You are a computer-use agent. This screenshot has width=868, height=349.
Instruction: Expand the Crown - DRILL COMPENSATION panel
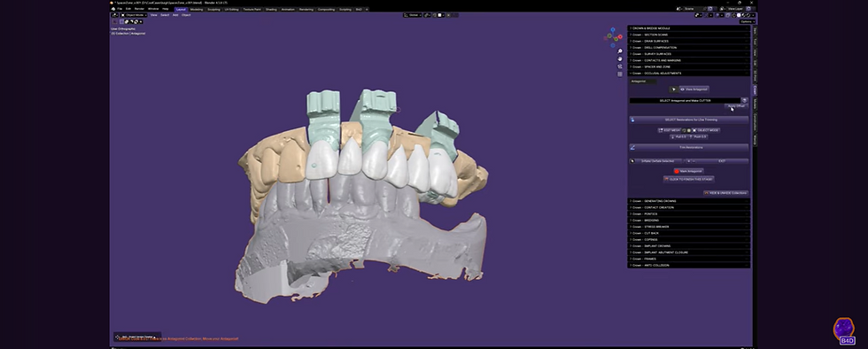pyautogui.click(x=689, y=48)
